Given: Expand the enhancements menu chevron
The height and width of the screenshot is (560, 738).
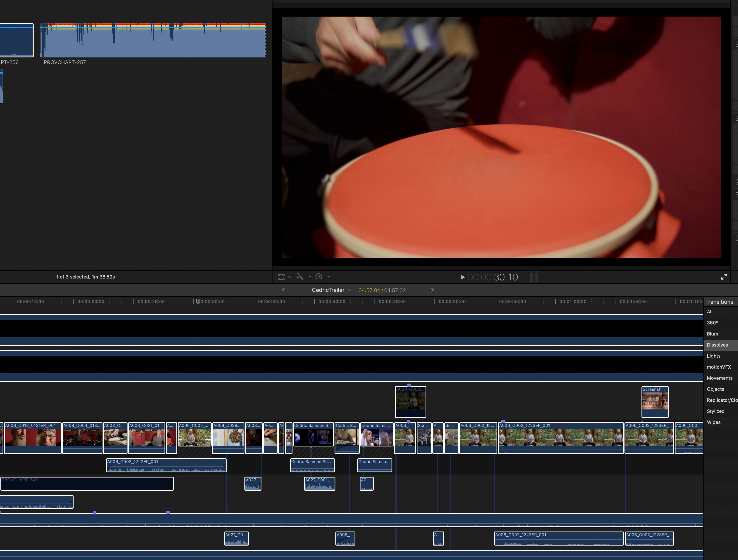Looking at the screenshot, I should (310, 277).
